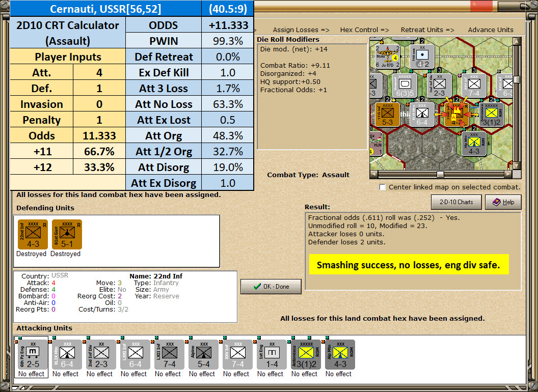Click the Rommel 6(3)5 HQ on the map
This screenshot has height=392, width=538.
(405, 86)
